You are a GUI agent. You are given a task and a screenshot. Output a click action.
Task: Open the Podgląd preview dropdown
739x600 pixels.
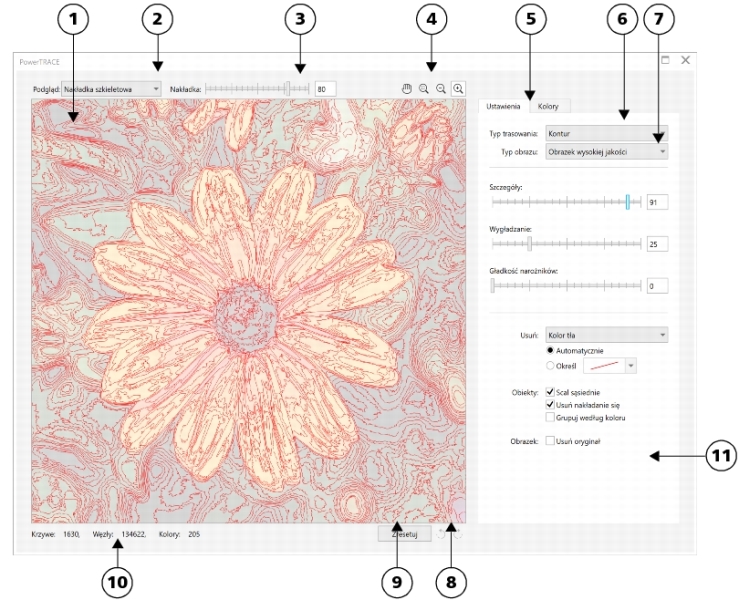point(111,89)
